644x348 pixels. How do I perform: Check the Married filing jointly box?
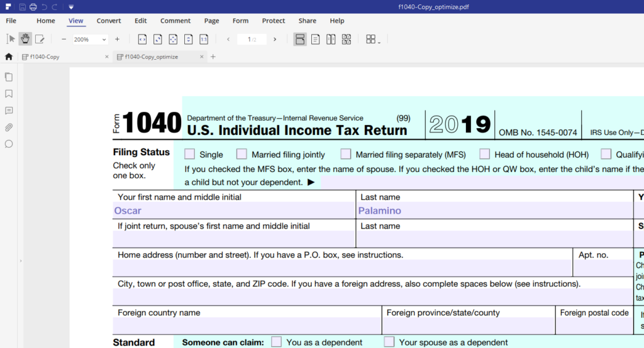click(x=241, y=154)
